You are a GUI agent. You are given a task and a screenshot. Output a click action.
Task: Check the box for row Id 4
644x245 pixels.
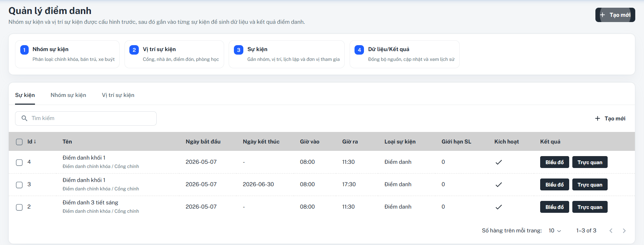coord(19,162)
